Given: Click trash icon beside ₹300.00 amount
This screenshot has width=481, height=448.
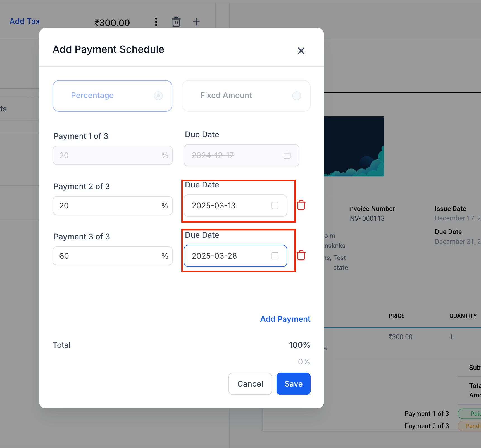Looking at the screenshot, I should pyautogui.click(x=176, y=22).
